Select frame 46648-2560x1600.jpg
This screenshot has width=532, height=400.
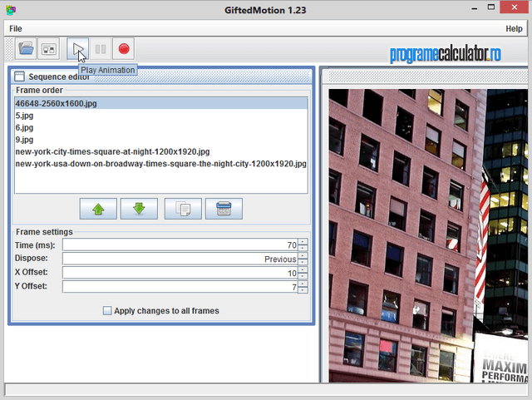coord(161,104)
